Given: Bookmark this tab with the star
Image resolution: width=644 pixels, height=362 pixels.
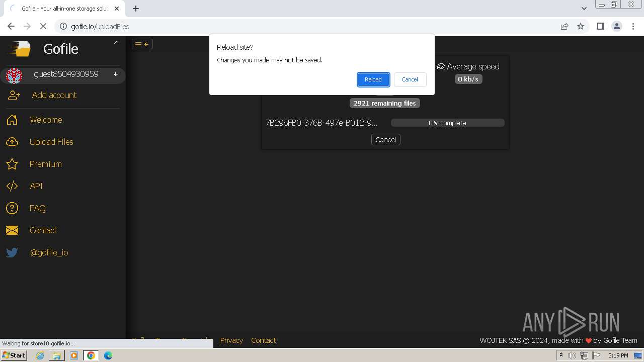Looking at the screenshot, I should coord(581,27).
